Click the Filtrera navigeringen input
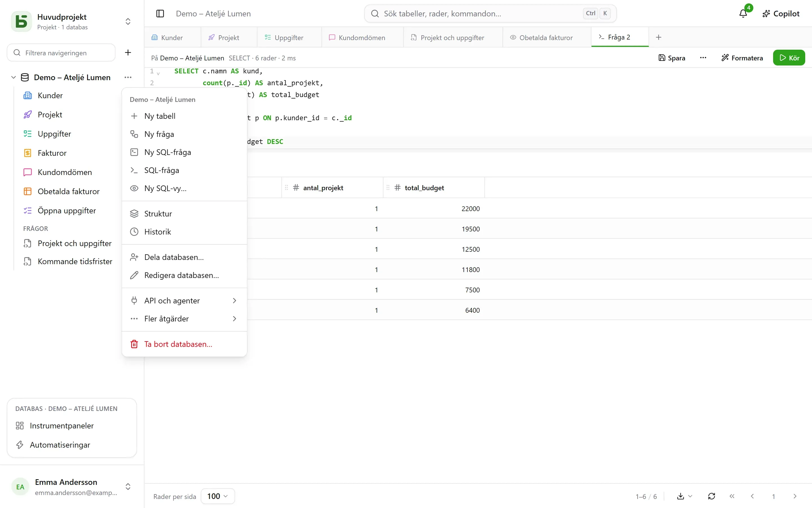The image size is (812, 508). click(61, 52)
